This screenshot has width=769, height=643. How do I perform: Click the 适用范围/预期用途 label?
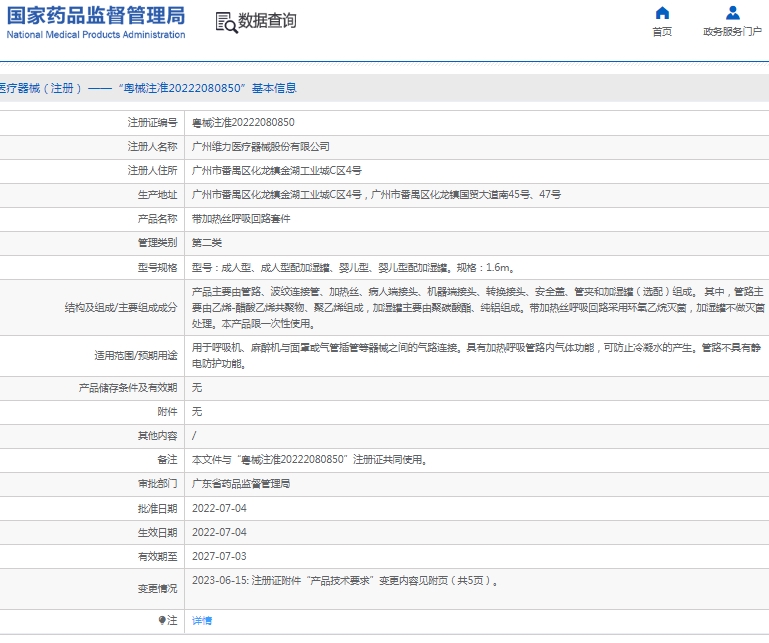136,356
